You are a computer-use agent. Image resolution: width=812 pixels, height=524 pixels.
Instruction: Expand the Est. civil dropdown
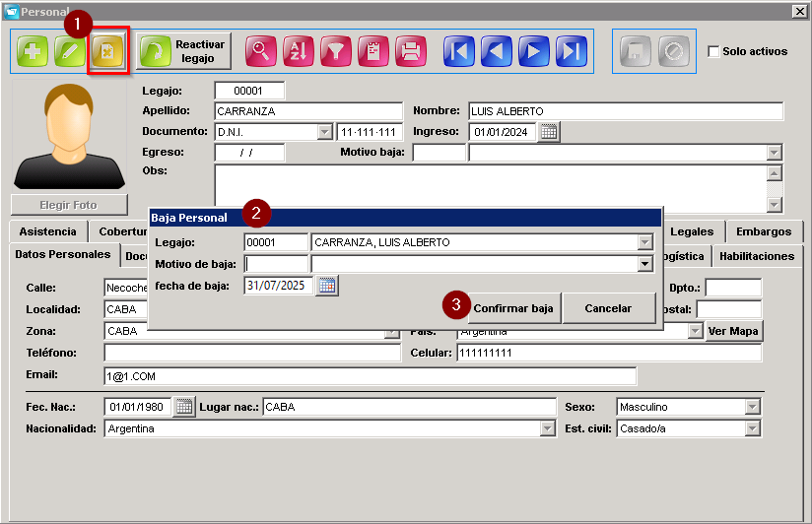click(753, 428)
